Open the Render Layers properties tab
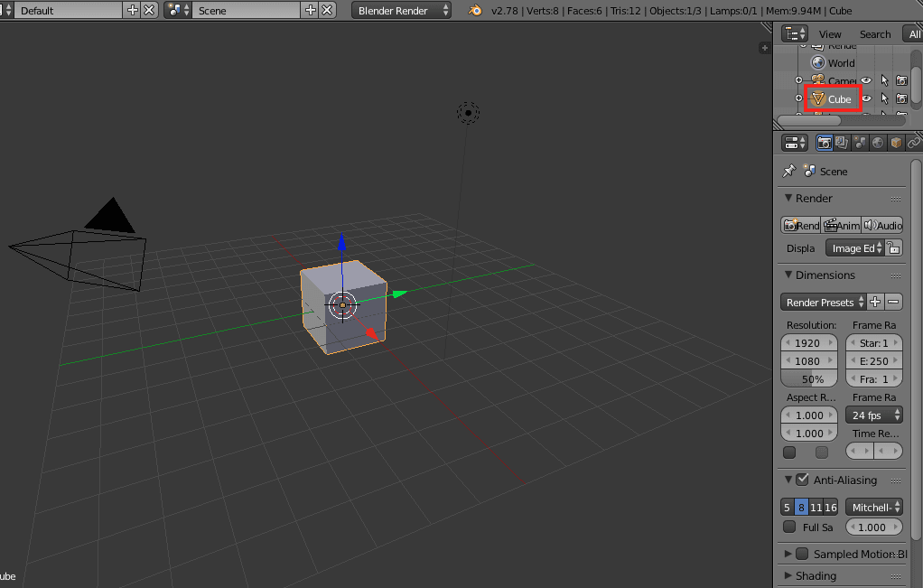The height and width of the screenshot is (588, 923). (x=842, y=143)
